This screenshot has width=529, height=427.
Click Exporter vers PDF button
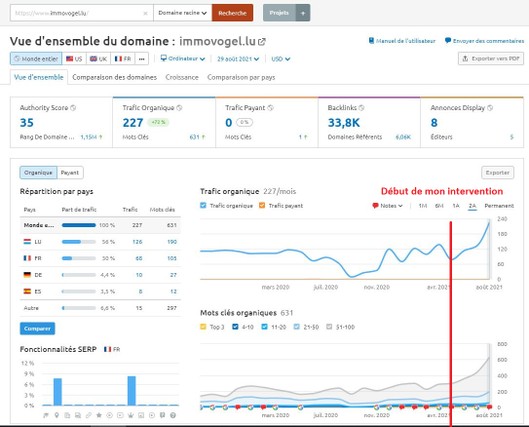(x=491, y=59)
